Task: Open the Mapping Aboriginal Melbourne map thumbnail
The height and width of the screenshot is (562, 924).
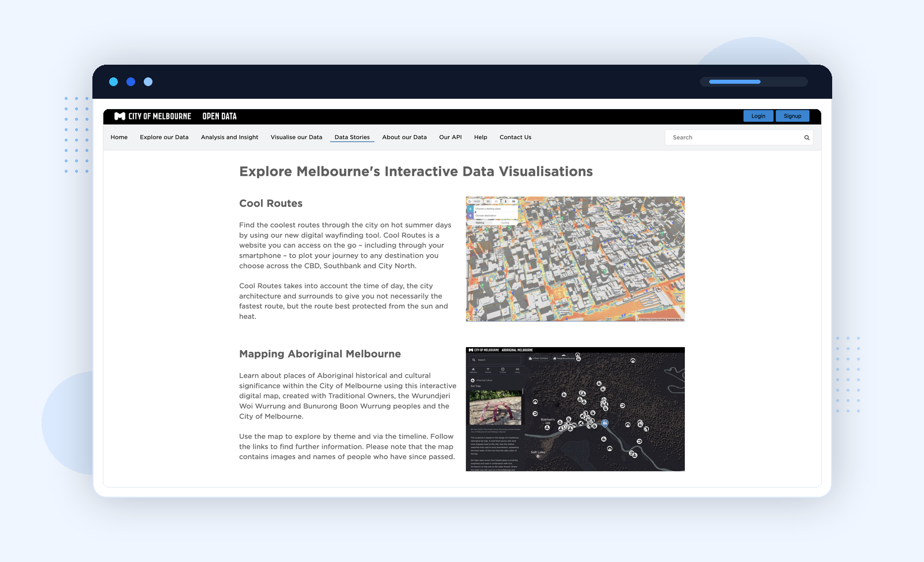Action: (x=575, y=409)
